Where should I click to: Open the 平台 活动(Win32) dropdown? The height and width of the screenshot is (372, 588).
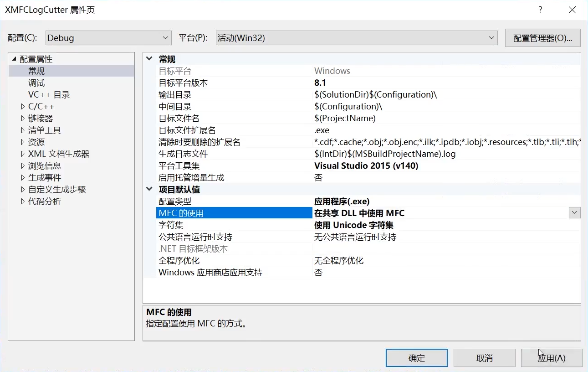point(356,38)
